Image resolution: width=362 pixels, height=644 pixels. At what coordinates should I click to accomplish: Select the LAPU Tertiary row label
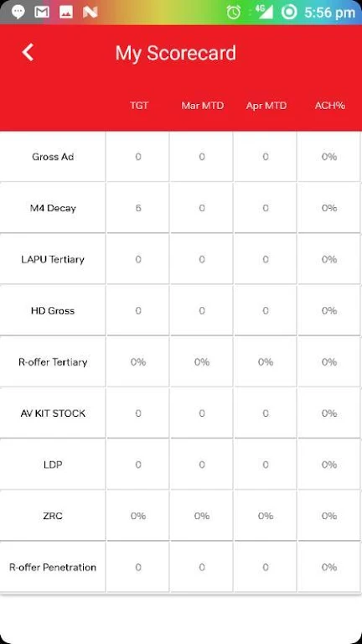53,259
